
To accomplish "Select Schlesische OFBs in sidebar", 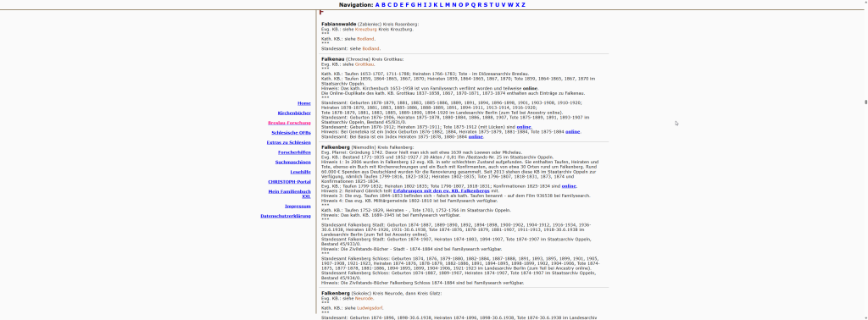I will coord(292,133).
